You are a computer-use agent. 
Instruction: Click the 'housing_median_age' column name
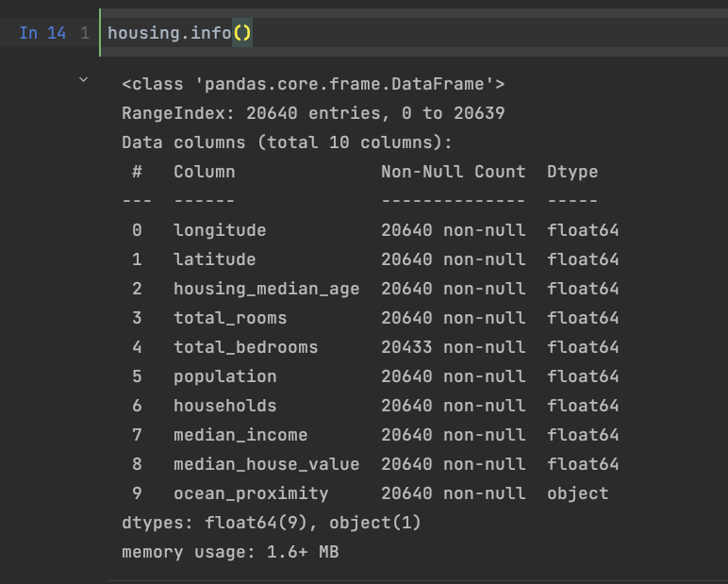pyautogui.click(x=266, y=289)
